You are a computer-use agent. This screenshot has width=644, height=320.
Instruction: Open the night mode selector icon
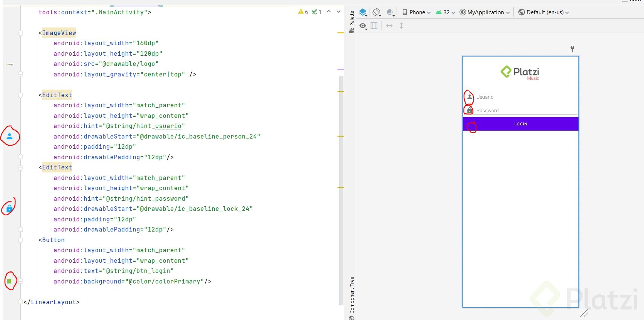pos(391,12)
